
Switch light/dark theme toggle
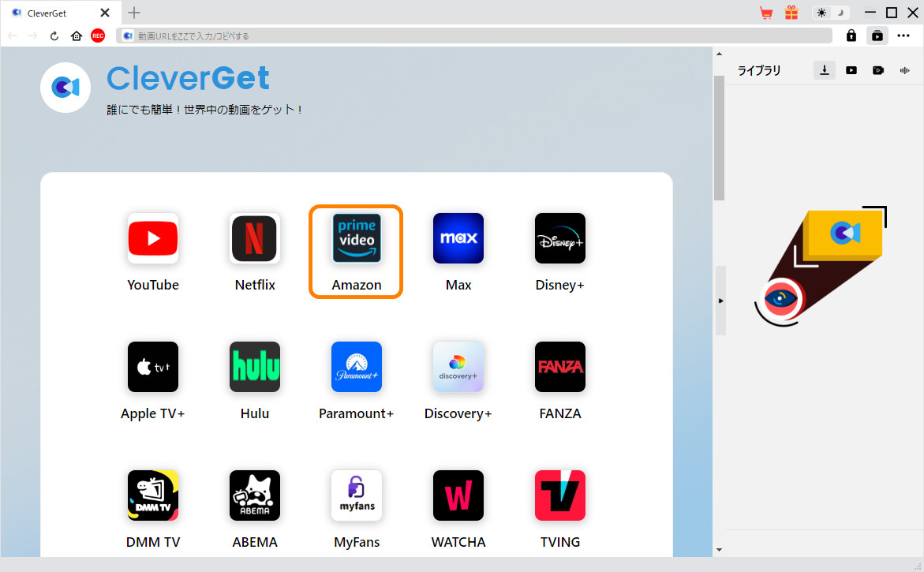click(831, 13)
